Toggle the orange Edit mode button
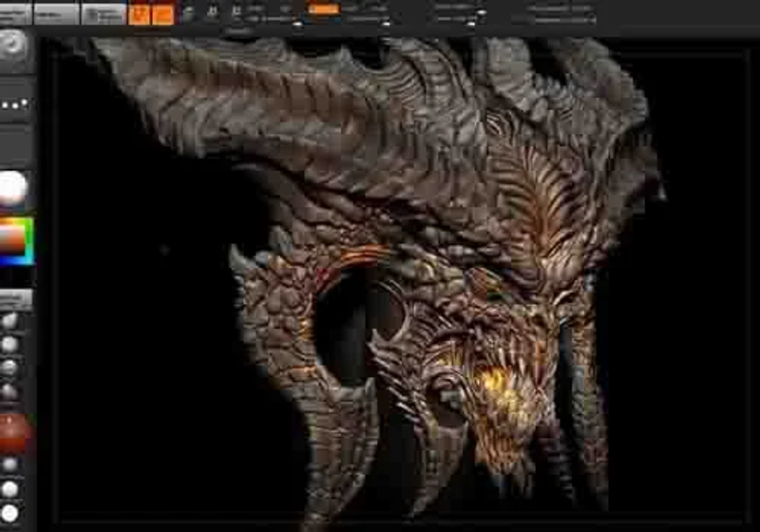The width and height of the screenshot is (760, 532). click(139, 14)
